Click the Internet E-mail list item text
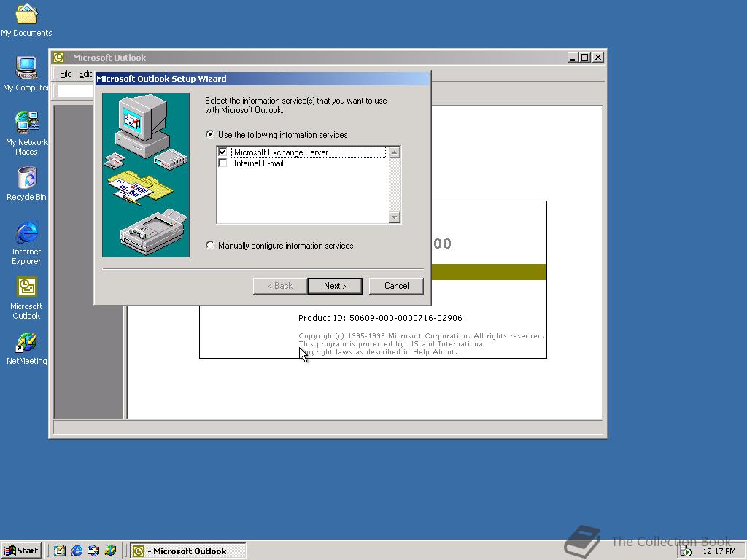 259,163
